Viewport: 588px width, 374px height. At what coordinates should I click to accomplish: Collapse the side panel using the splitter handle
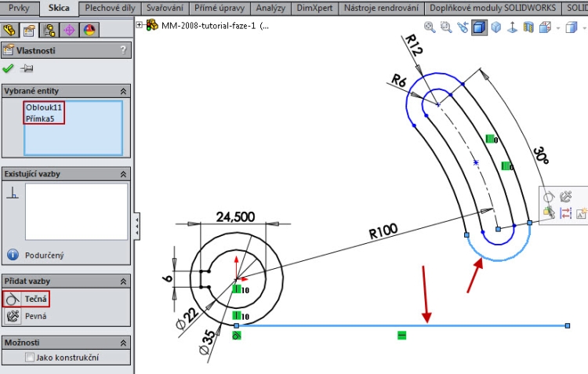(x=137, y=227)
